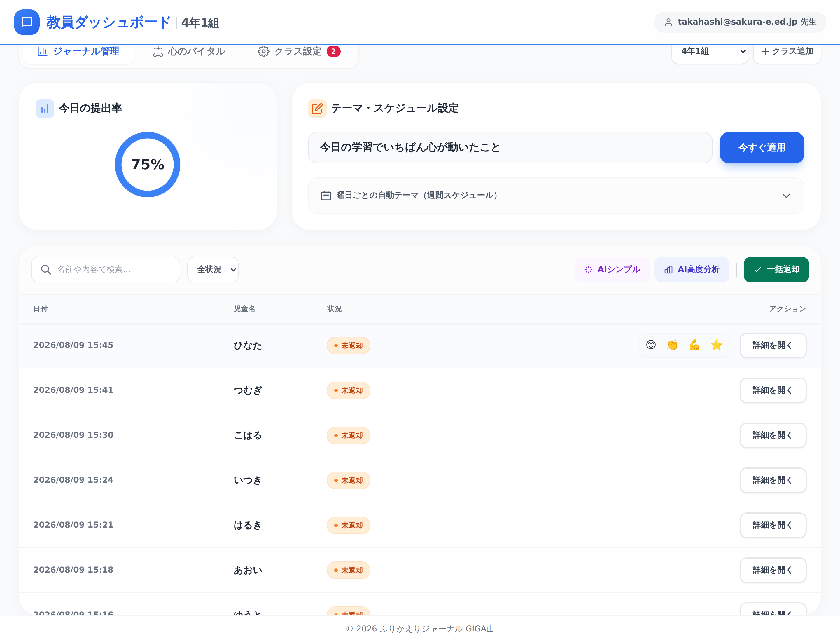Expand the 曜日ごとの自動テーマ weekly schedule

[x=556, y=195]
